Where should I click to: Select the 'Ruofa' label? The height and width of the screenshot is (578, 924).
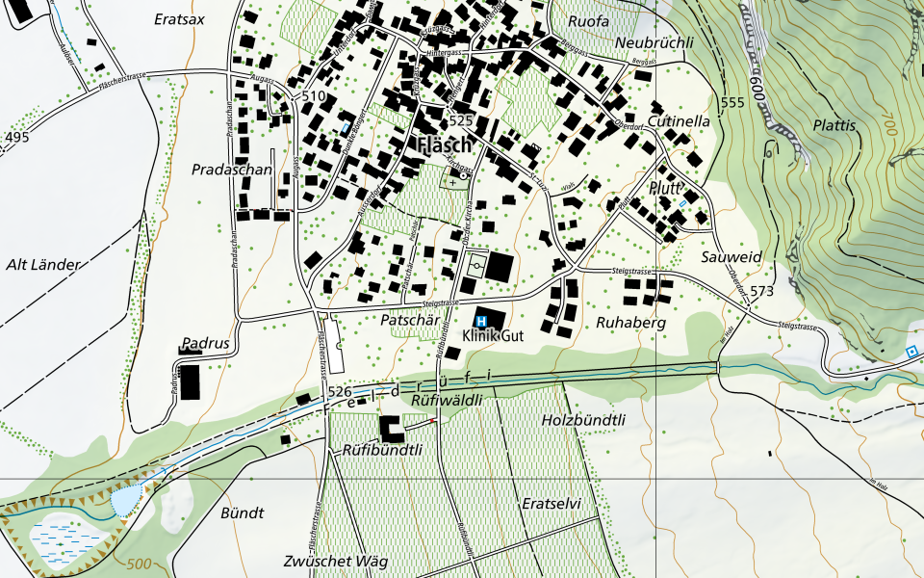(x=588, y=21)
